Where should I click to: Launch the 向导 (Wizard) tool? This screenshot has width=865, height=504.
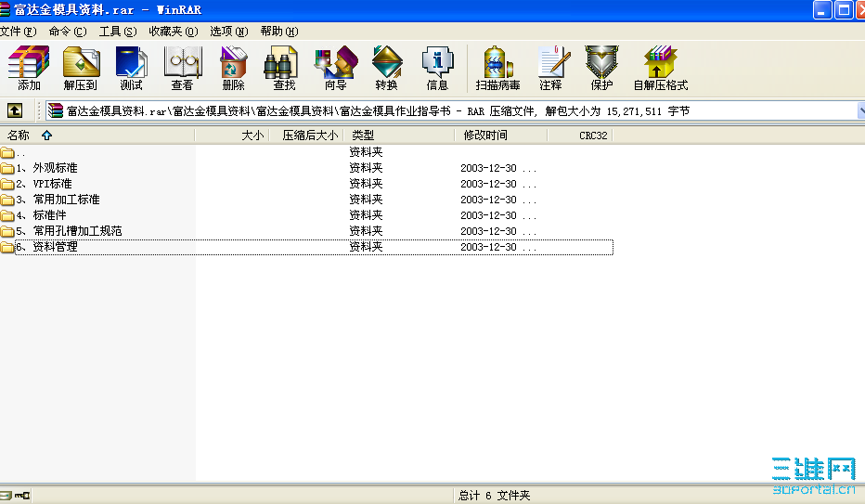coord(335,67)
